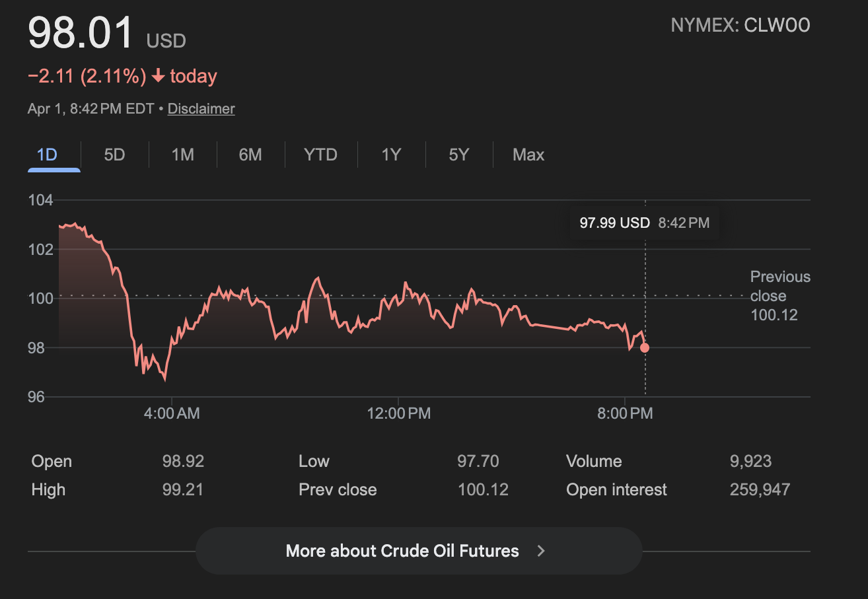Switch chart to 1Y range
Image resolution: width=868 pixels, height=599 pixels.
(x=391, y=155)
